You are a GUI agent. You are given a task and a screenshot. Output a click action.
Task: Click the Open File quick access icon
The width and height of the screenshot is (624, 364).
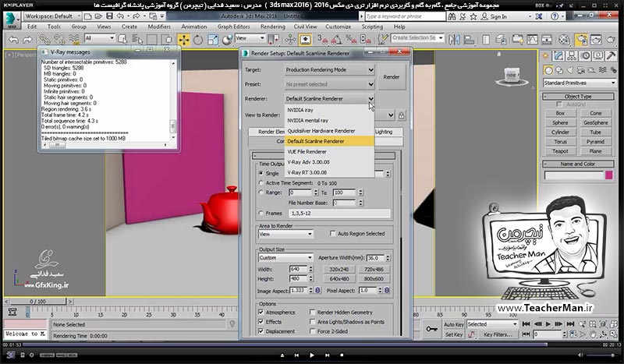pos(98,16)
